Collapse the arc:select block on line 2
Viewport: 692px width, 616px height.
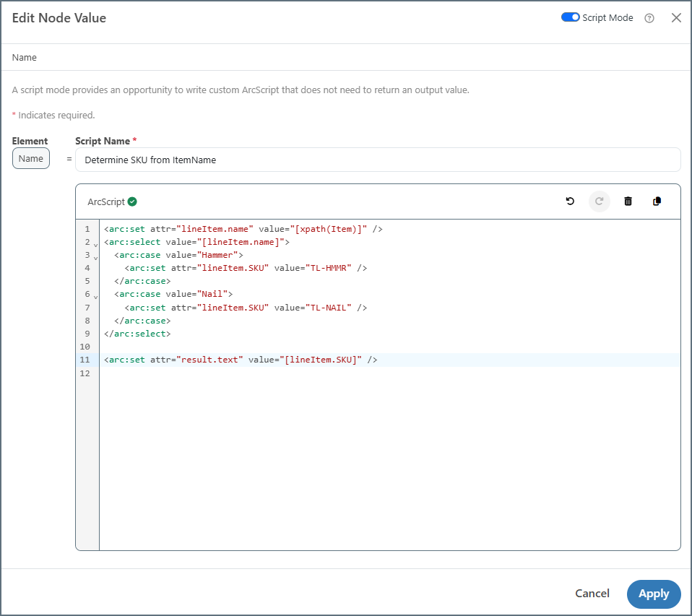pos(95,244)
